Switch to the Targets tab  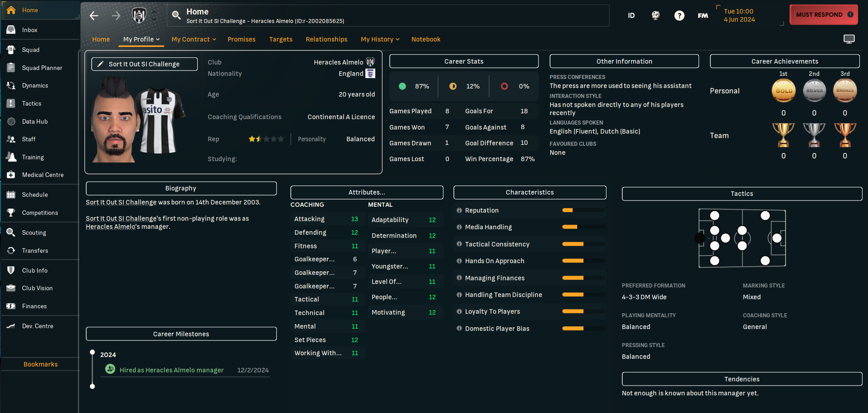tap(281, 39)
